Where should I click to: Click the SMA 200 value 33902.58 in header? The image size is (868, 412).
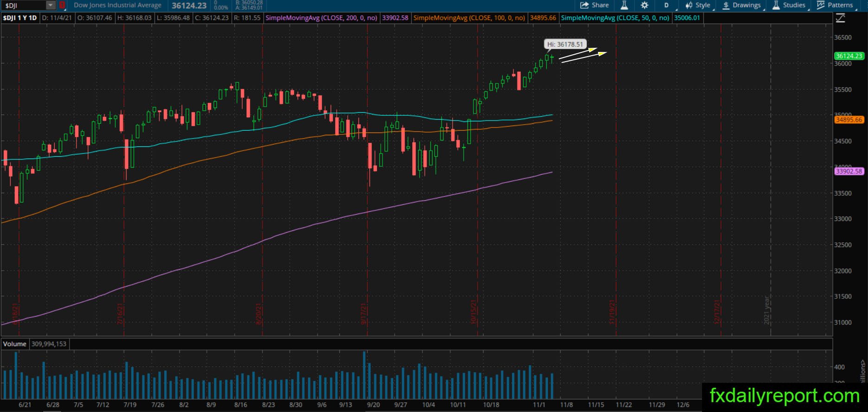[x=395, y=18]
